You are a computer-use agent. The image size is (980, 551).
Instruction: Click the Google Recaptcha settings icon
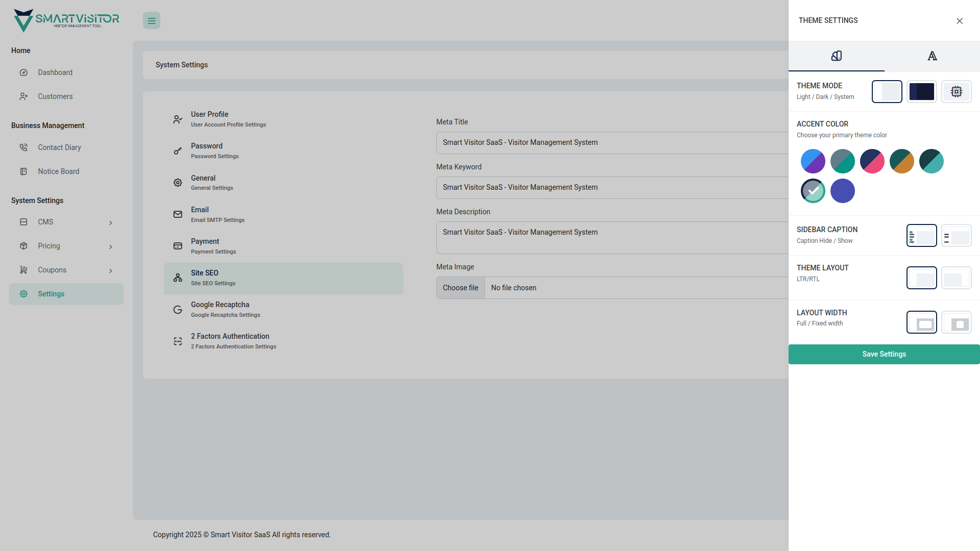[177, 309]
